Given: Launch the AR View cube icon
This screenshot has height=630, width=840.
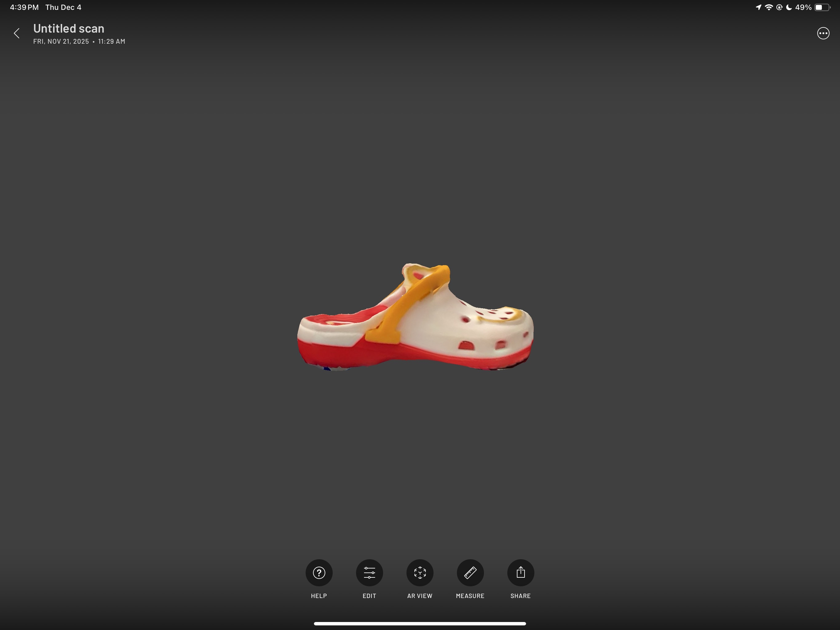Looking at the screenshot, I should click(x=420, y=572).
